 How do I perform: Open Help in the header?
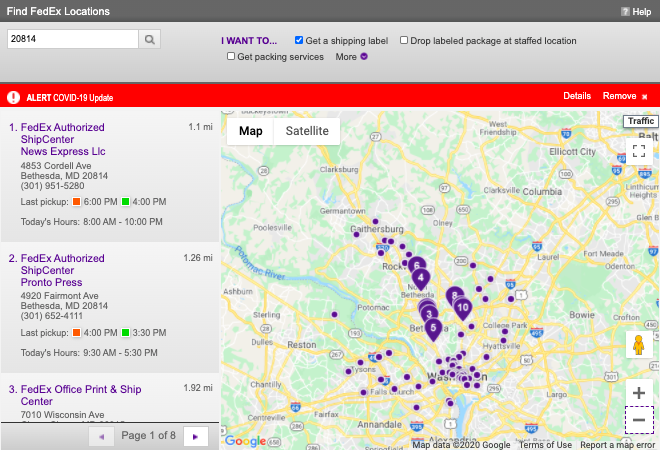pos(636,11)
